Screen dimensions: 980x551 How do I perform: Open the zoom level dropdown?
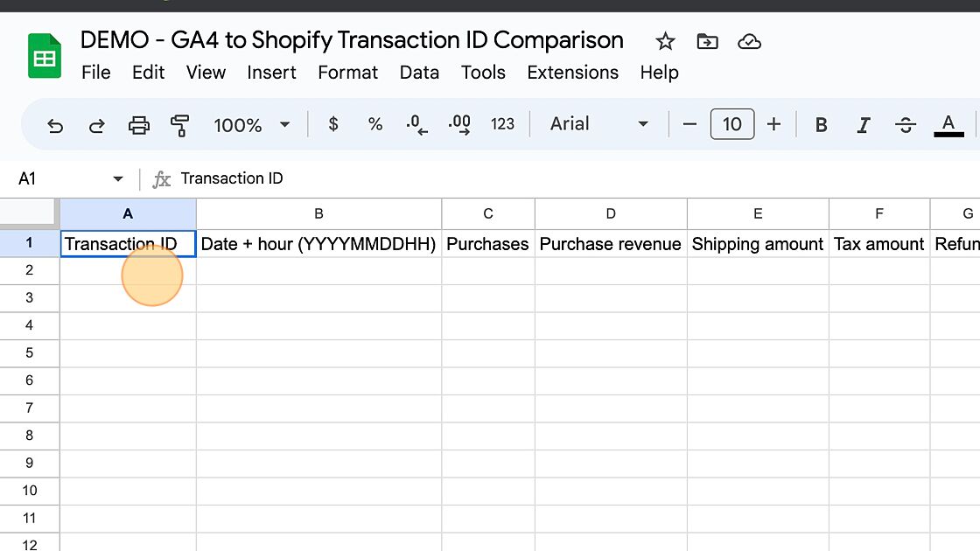pos(251,125)
